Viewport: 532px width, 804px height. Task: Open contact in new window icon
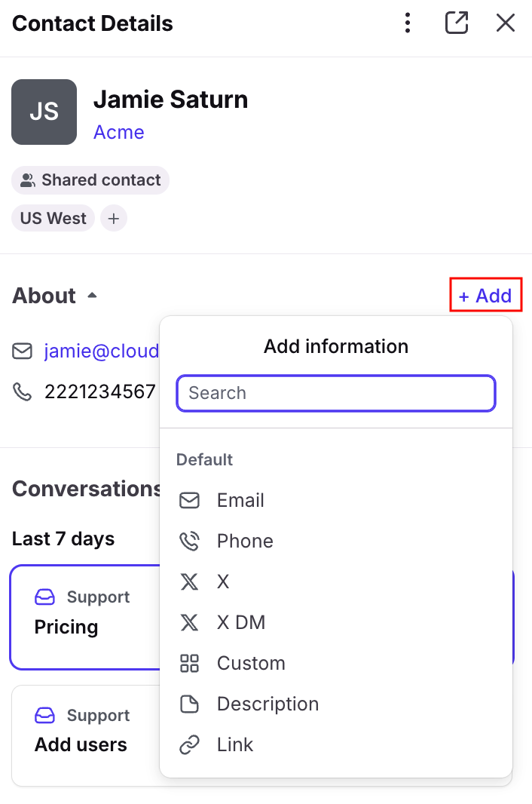pos(456,23)
